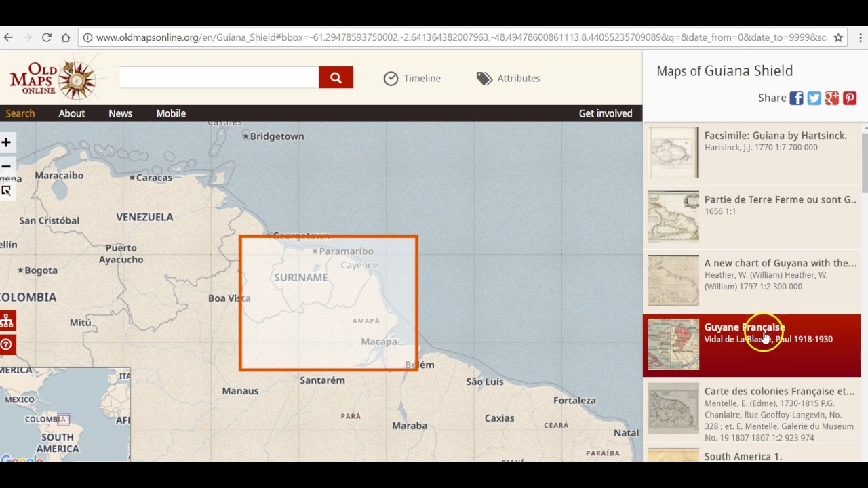The width and height of the screenshot is (868, 488).
Task: Open Carte des colonies Française result
Action: click(751, 411)
